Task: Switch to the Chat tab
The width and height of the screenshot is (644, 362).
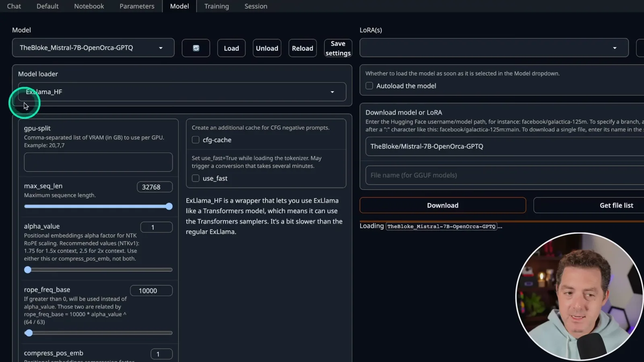Action: [14, 6]
